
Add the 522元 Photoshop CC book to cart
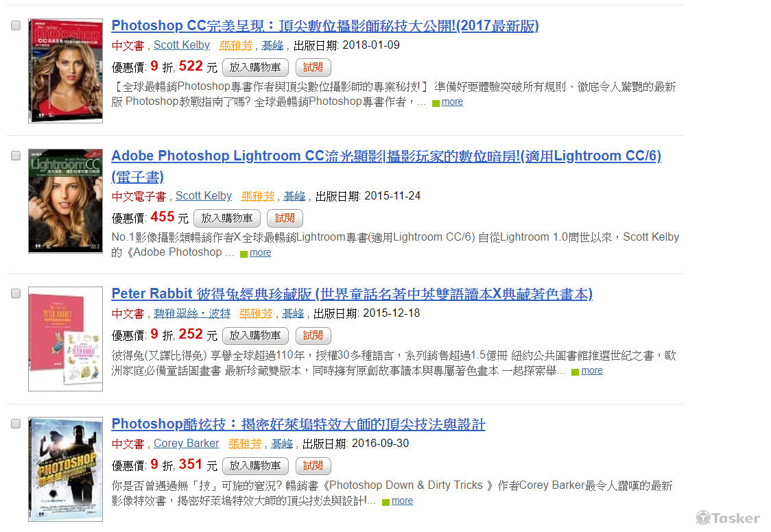click(x=255, y=67)
